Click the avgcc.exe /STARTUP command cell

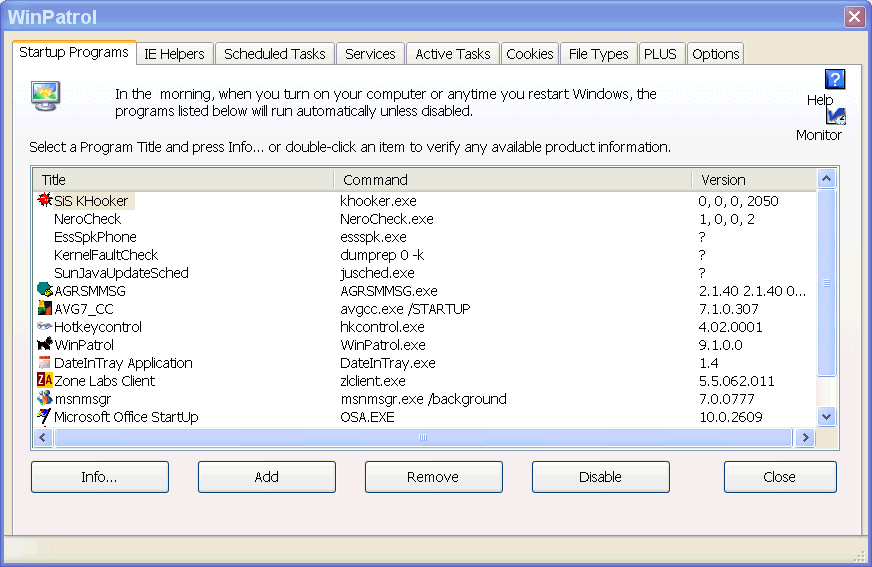[405, 309]
